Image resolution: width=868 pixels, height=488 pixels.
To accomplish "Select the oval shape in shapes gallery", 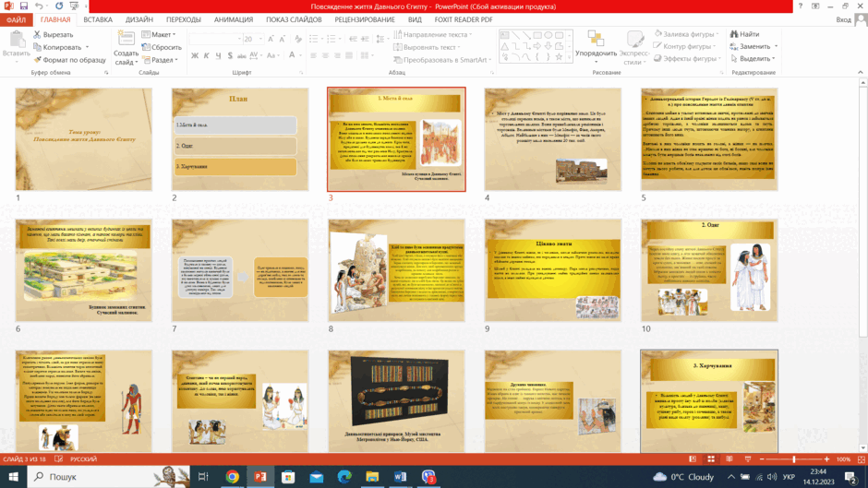I will (x=548, y=35).
